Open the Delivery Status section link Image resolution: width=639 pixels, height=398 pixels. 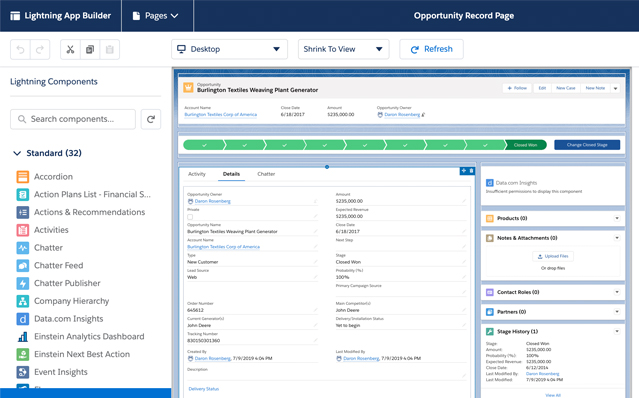click(x=203, y=389)
